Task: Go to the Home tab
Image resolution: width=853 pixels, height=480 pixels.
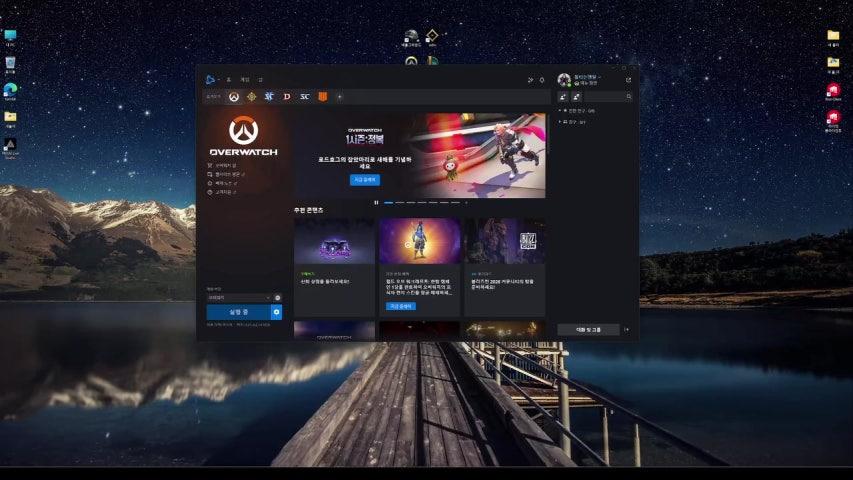Action: (x=229, y=80)
